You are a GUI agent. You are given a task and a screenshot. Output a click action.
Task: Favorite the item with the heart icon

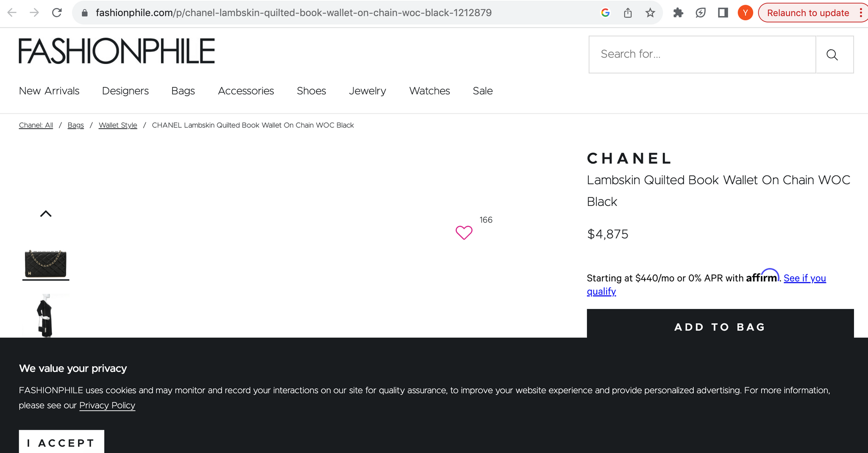click(x=464, y=232)
